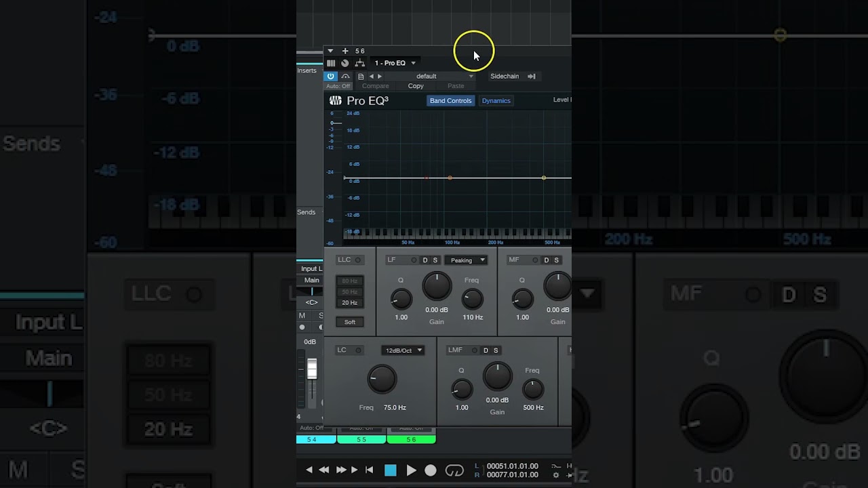The width and height of the screenshot is (868, 488).
Task: Click the LF 110 Hz frequency value
Action: click(473, 317)
